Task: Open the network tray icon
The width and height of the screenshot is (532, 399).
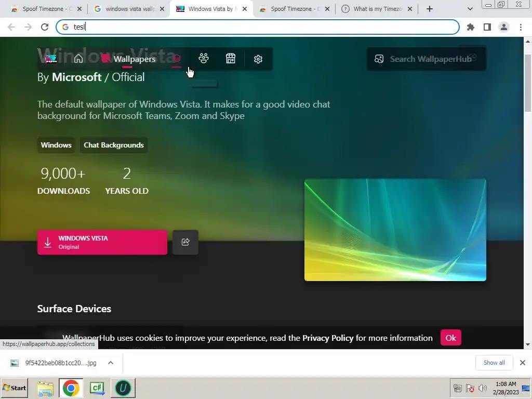Action: [458, 388]
